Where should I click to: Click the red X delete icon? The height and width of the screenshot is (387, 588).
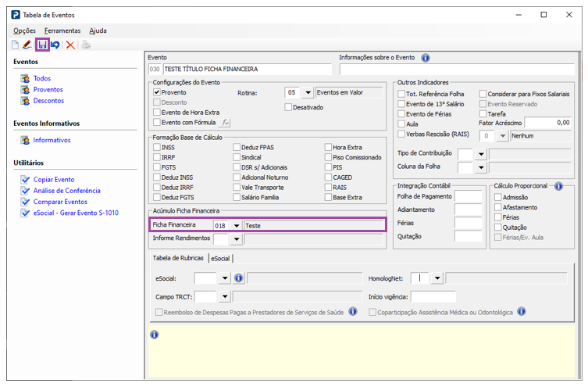[70, 45]
